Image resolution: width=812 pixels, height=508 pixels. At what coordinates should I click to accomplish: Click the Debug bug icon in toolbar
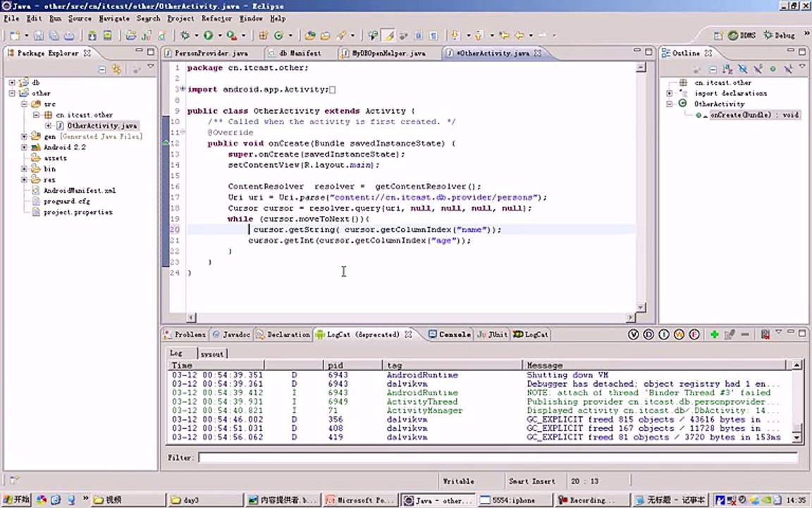pyautogui.click(x=185, y=35)
